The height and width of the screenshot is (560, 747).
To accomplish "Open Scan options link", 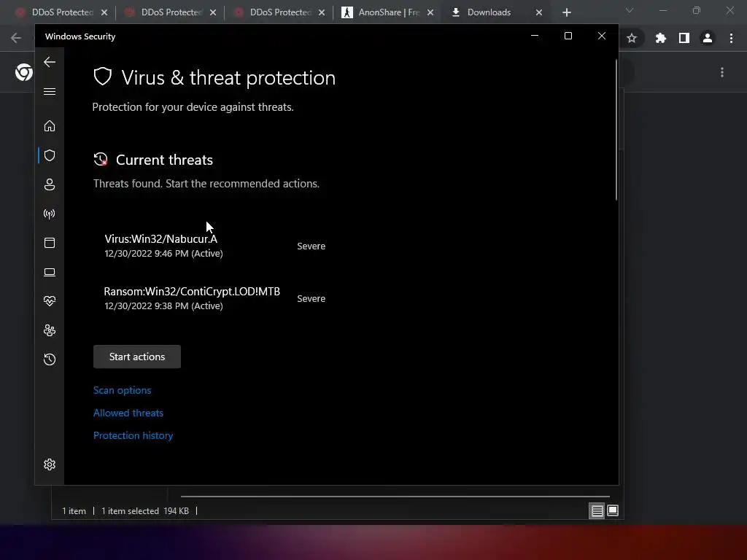I will (122, 390).
